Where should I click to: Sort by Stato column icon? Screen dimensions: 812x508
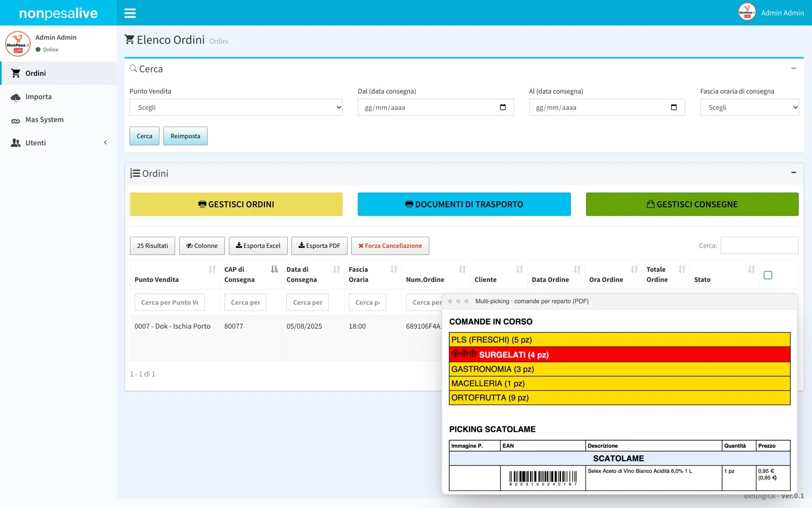point(752,269)
